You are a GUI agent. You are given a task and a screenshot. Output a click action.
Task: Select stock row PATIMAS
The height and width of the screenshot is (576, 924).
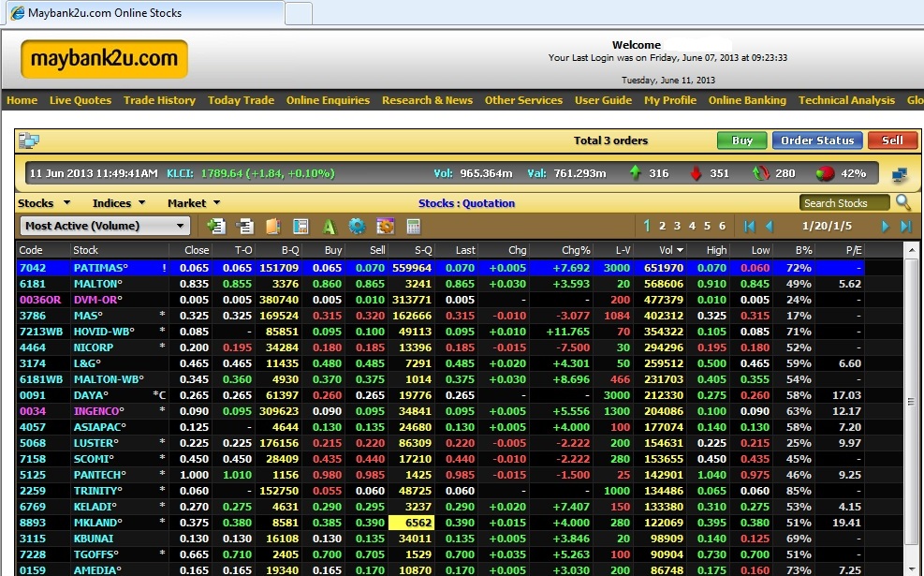(x=440, y=268)
